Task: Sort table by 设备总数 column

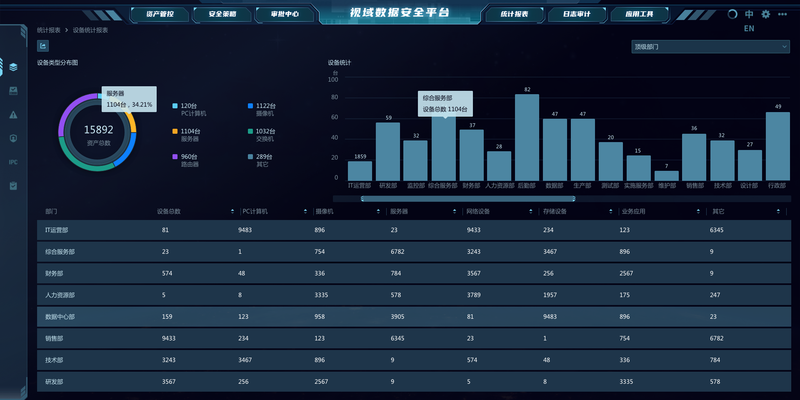Action: [x=233, y=211]
